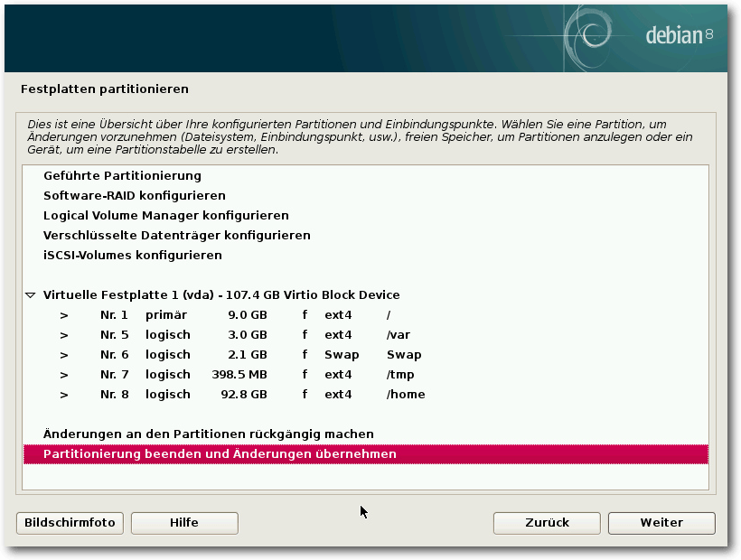The height and width of the screenshot is (560, 741).
Task: Click the f flag in Nr. 6 row
Action: [x=305, y=354]
